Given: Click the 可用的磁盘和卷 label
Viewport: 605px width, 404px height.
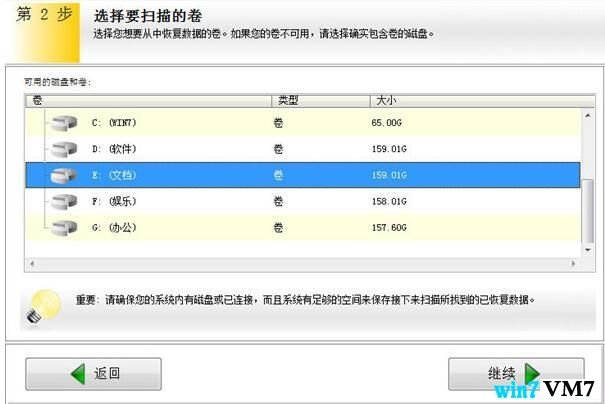Looking at the screenshot, I should (x=57, y=82).
